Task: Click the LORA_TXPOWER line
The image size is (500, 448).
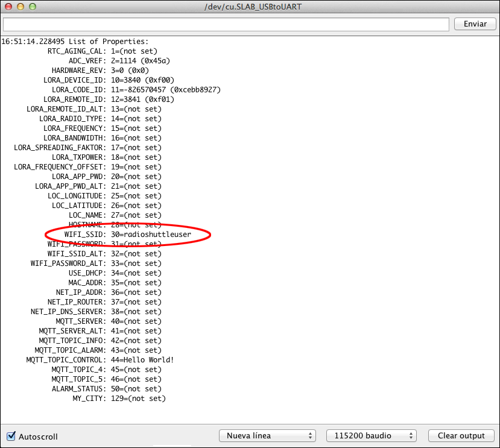Action: tap(107, 157)
